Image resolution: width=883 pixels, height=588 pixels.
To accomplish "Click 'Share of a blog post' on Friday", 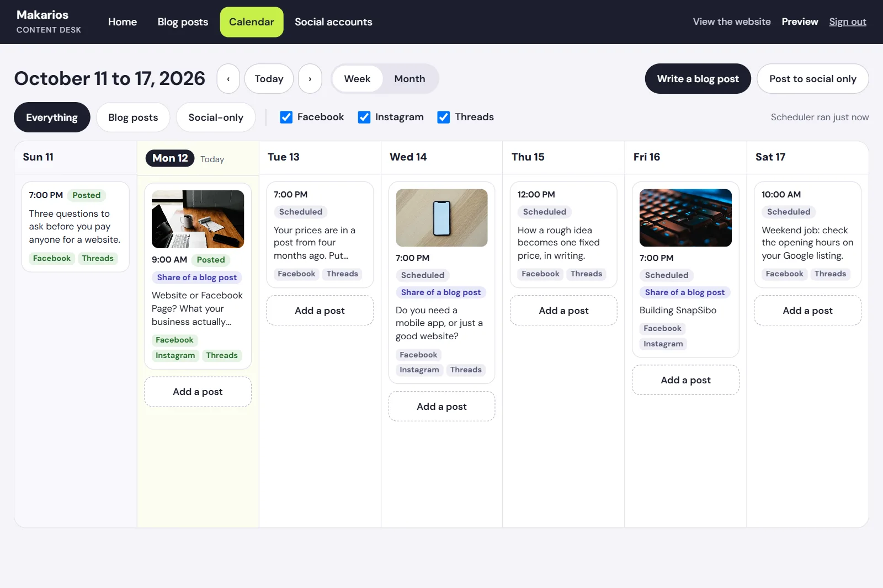I will [685, 292].
